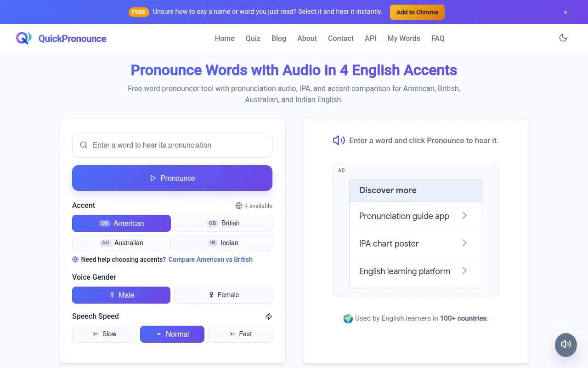Click the Pronounce button

click(x=172, y=178)
